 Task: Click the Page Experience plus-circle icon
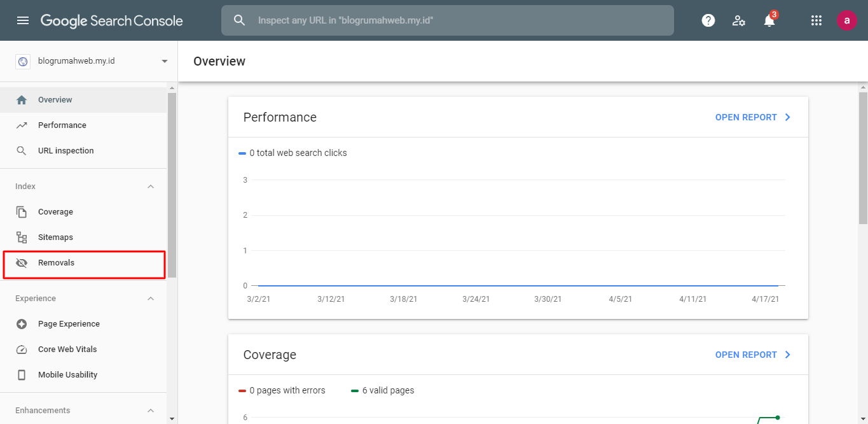22,324
